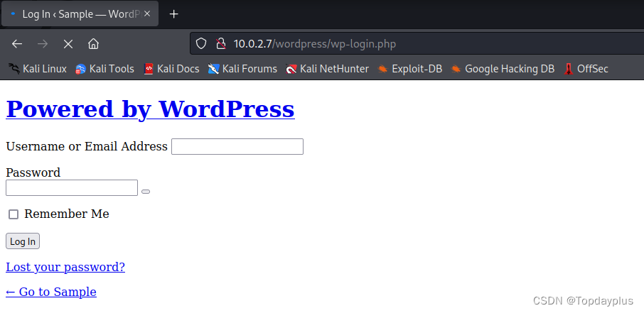This screenshot has height=313, width=644.
Task: Click the shield tracking protection icon
Action: [x=201, y=43]
